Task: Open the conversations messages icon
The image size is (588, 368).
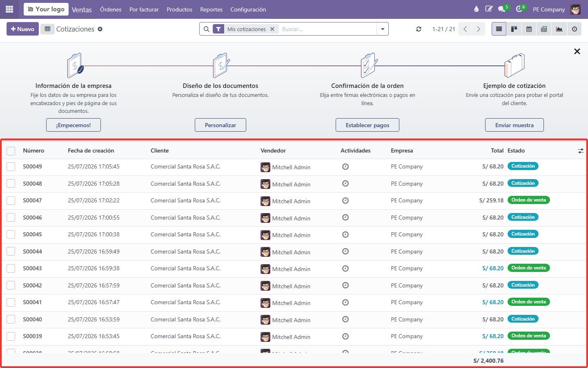Action: [x=502, y=9]
